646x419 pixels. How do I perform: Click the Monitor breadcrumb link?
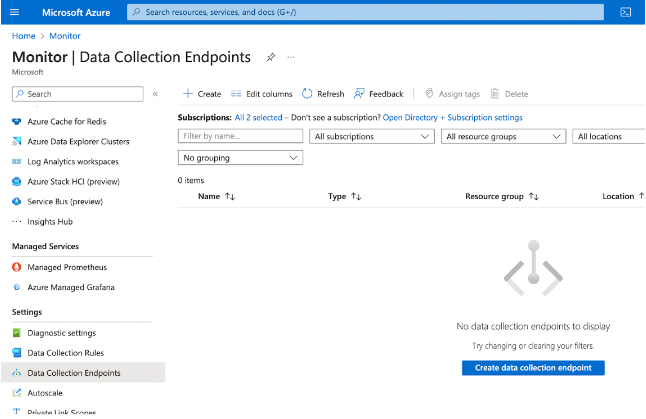(65, 36)
